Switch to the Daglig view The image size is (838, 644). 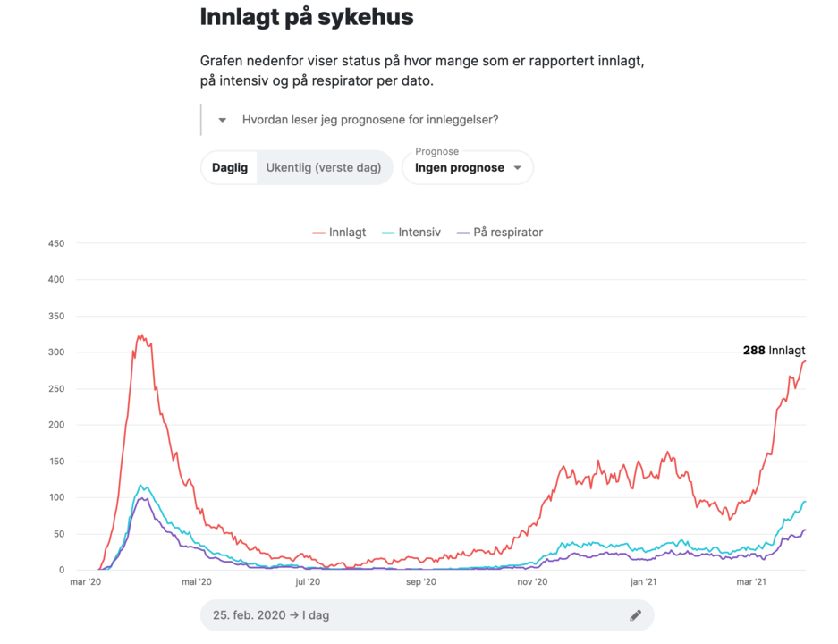(230, 168)
